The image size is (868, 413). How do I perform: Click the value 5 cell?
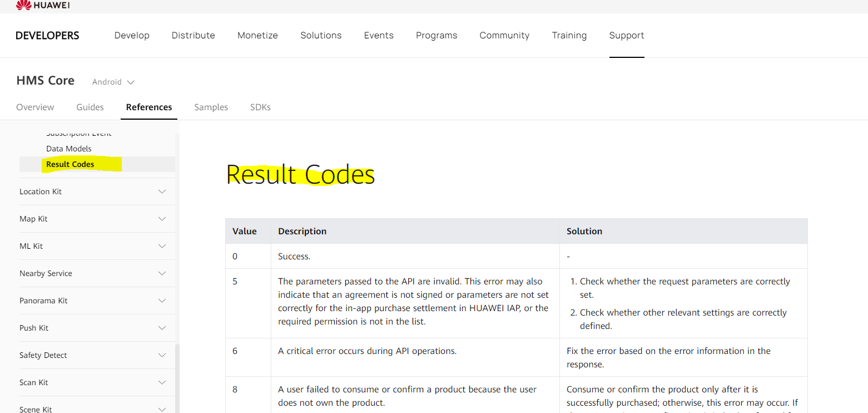click(248, 303)
